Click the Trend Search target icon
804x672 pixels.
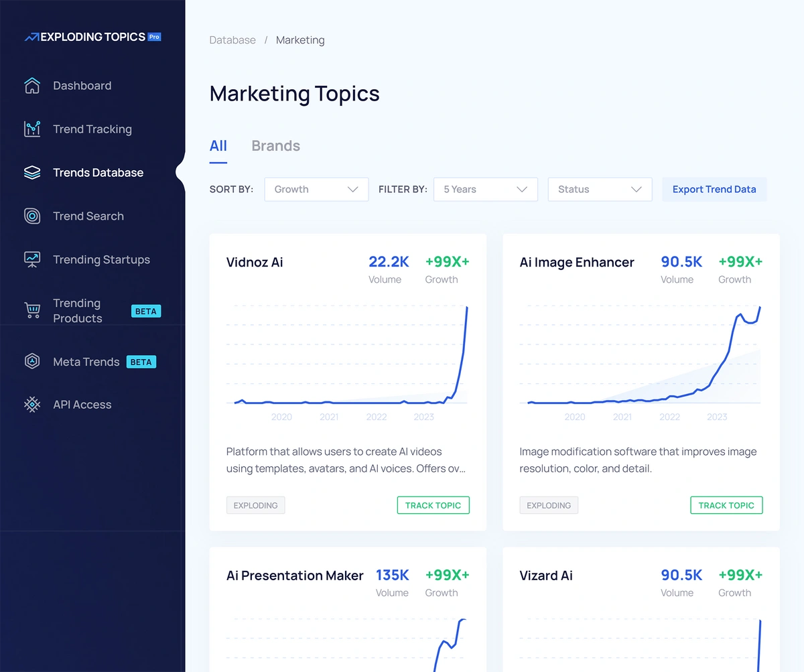(32, 216)
